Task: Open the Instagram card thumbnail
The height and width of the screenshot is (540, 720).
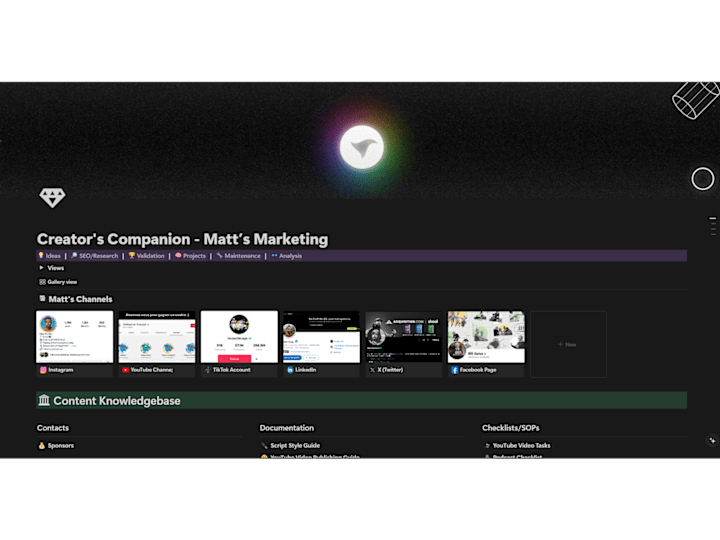Action: [x=75, y=337]
